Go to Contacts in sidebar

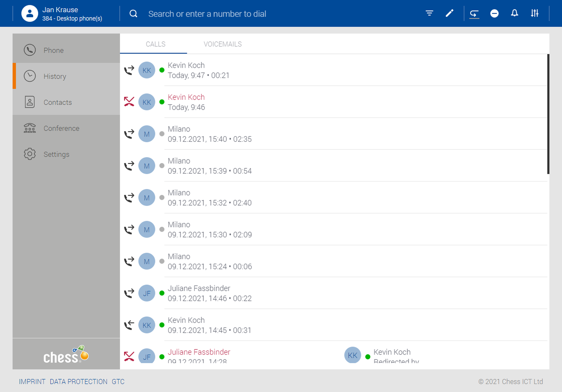click(x=58, y=102)
